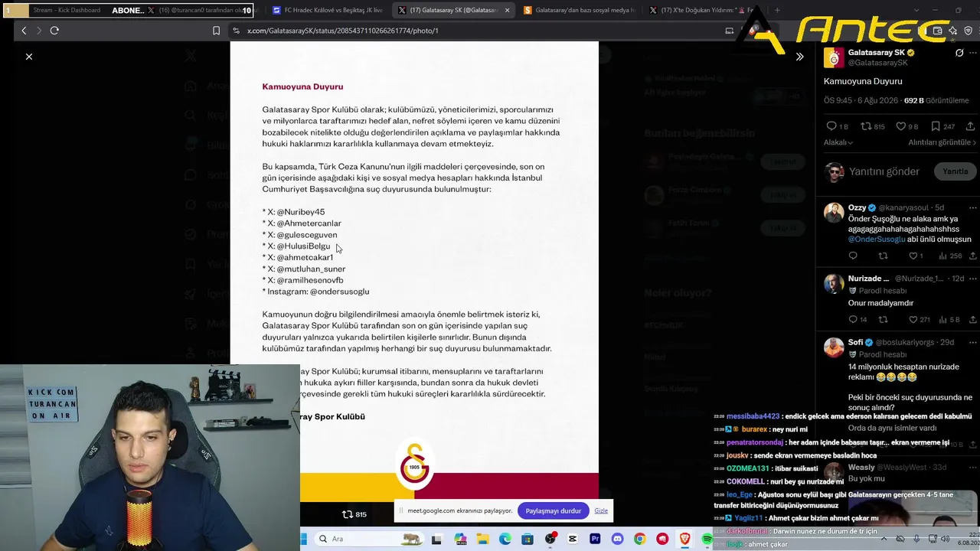Bookmark this page in the address bar

click(216, 31)
